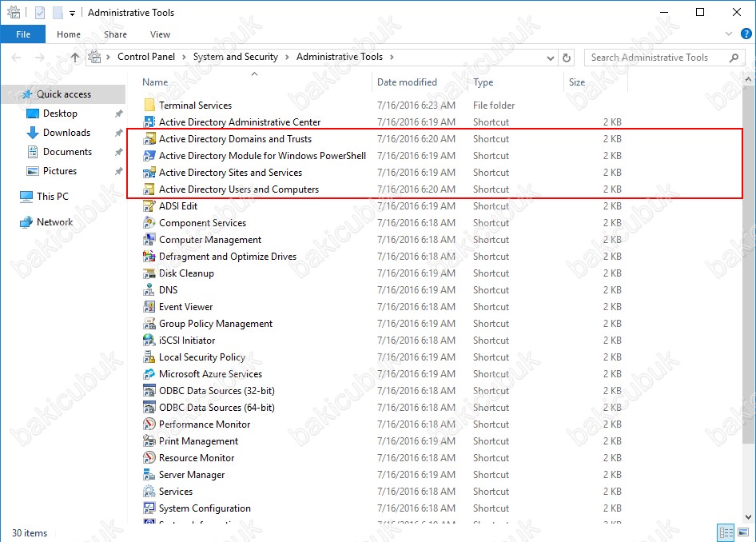Unpin Pictures using its pin icon
The image size is (756, 542).
(x=118, y=172)
